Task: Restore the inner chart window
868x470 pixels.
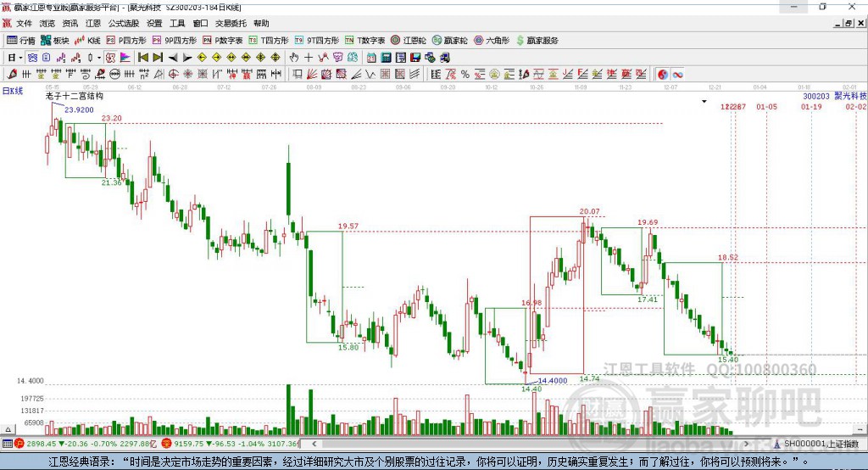Action: pos(849,23)
